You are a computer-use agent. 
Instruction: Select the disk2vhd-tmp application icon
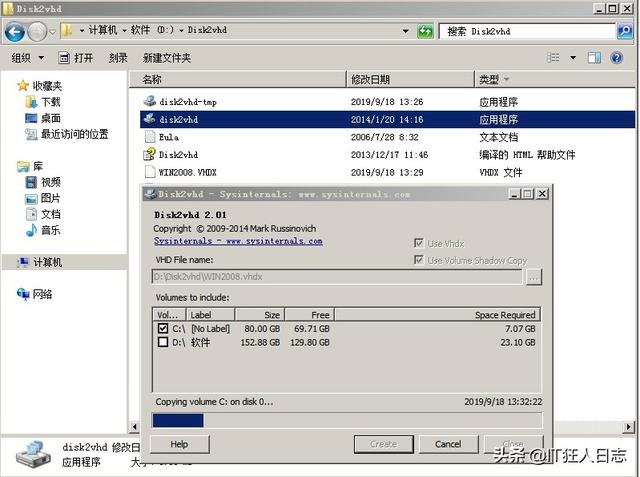click(x=150, y=101)
